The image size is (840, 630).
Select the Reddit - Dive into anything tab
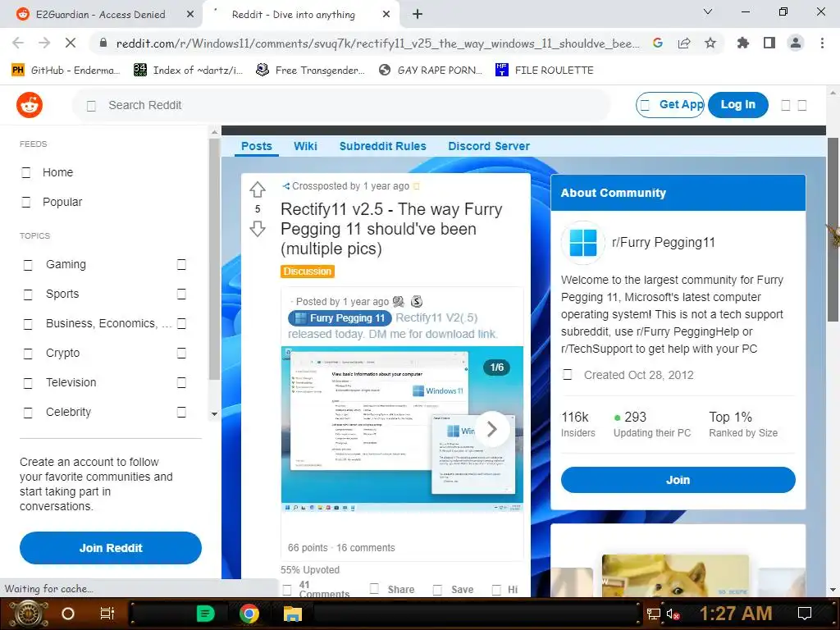tap(300, 15)
